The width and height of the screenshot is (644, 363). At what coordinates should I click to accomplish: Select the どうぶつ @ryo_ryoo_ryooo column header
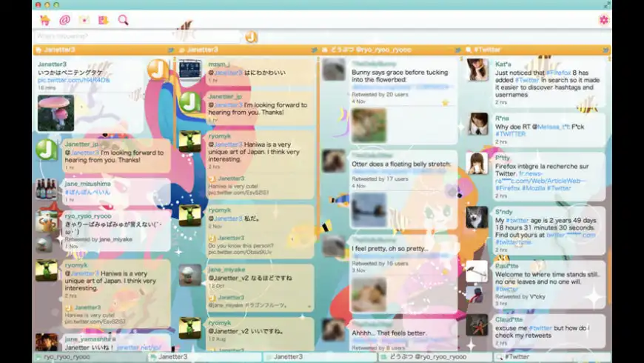pos(391,50)
